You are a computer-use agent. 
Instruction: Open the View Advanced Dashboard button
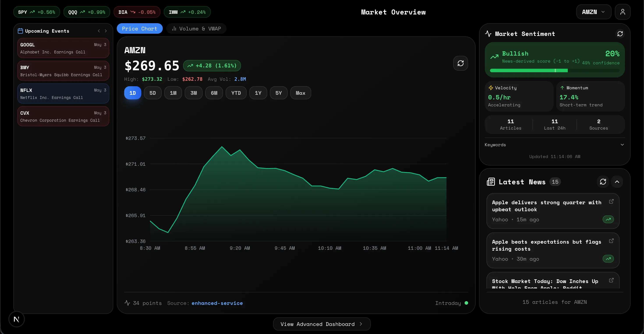[x=322, y=324]
